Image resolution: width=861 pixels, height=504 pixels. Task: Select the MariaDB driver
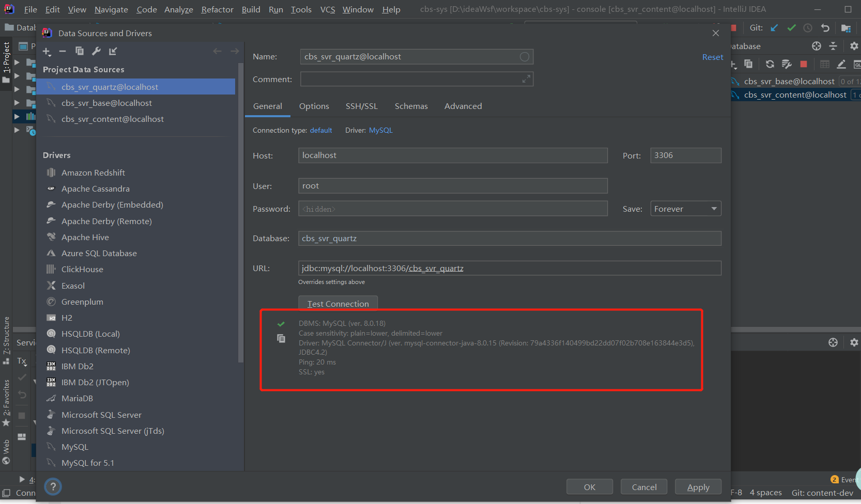[77, 398]
